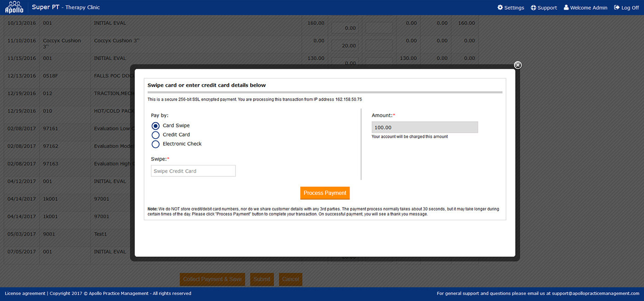This screenshot has width=644, height=301.
Task: Click the Cancel button below table
Action: click(x=290, y=279)
